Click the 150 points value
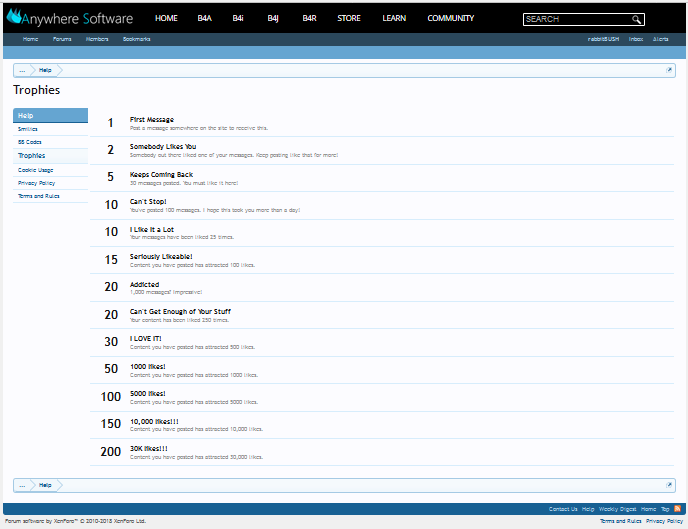 (x=111, y=424)
